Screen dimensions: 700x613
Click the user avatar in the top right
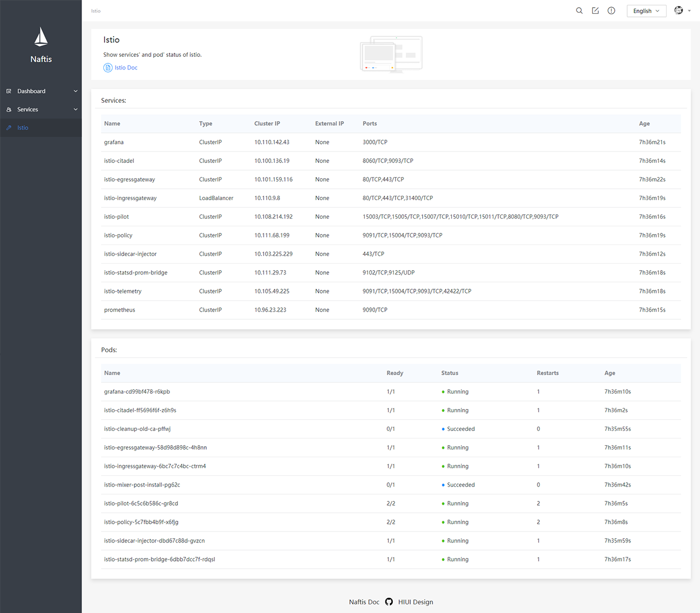point(678,10)
